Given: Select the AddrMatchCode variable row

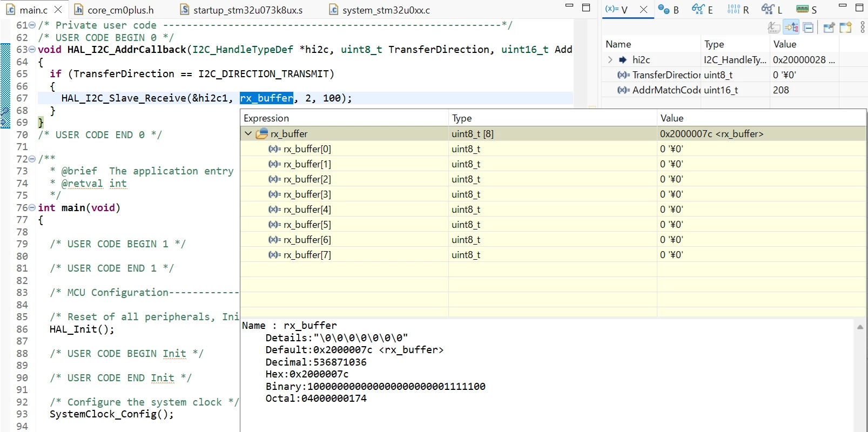Looking at the screenshot, I should click(734, 90).
